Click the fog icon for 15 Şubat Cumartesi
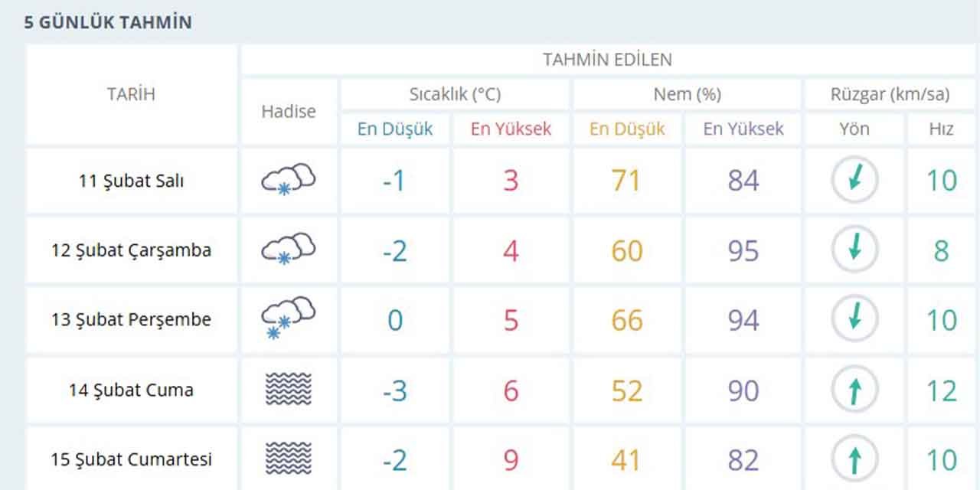Viewport: 980px width, 490px height. point(288,459)
